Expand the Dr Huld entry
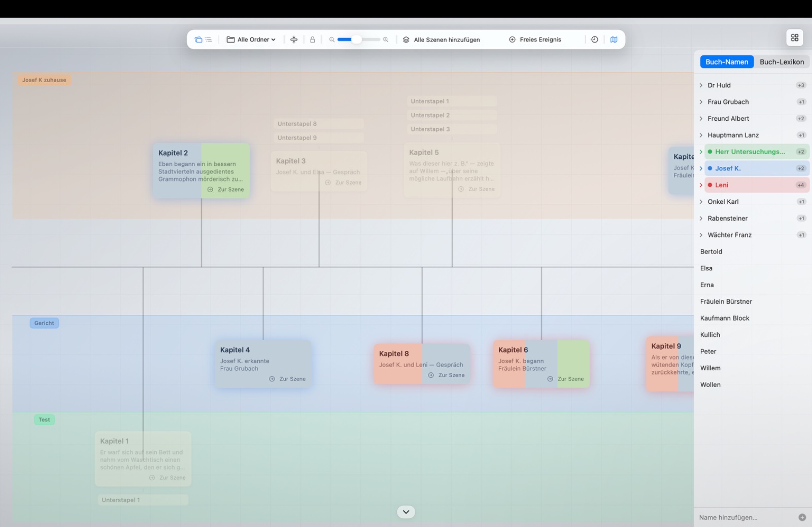812x527 pixels. pyautogui.click(x=701, y=85)
